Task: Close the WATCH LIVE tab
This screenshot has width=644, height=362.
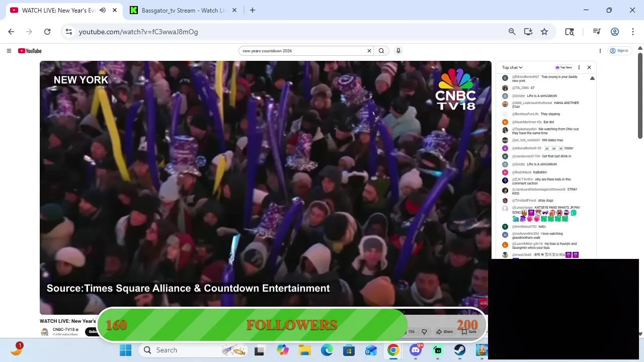Action: 115,10
